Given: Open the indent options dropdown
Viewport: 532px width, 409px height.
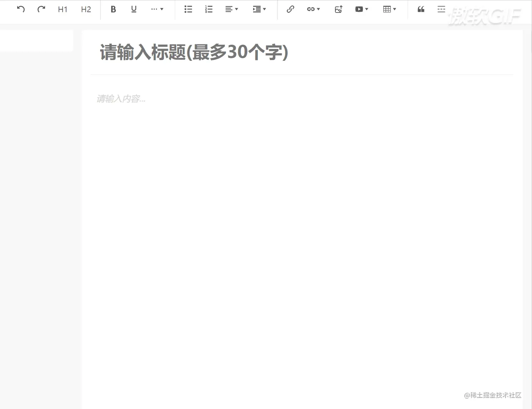Looking at the screenshot, I should click(x=259, y=9).
